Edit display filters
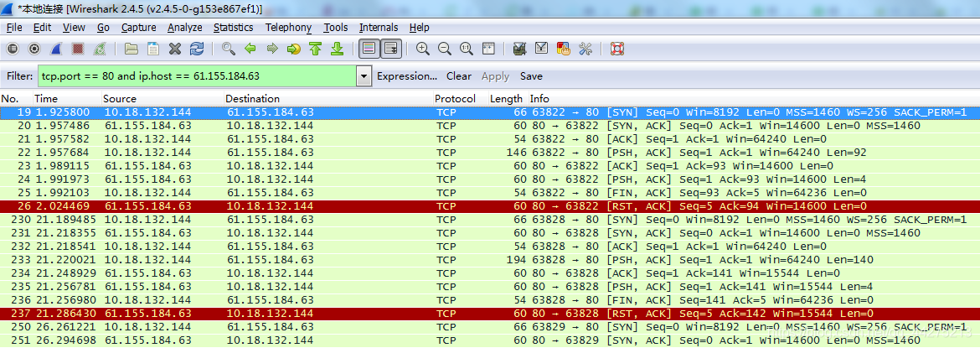 [x=542, y=48]
